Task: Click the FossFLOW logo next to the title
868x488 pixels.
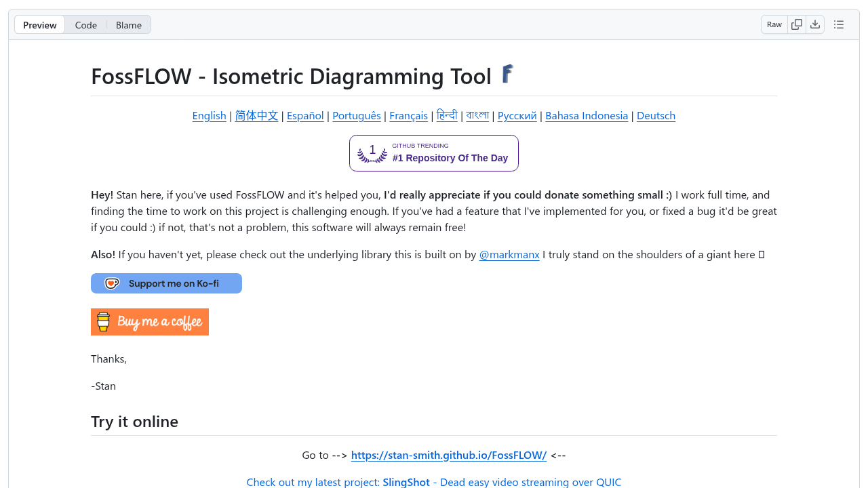Action: pyautogui.click(x=506, y=74)
